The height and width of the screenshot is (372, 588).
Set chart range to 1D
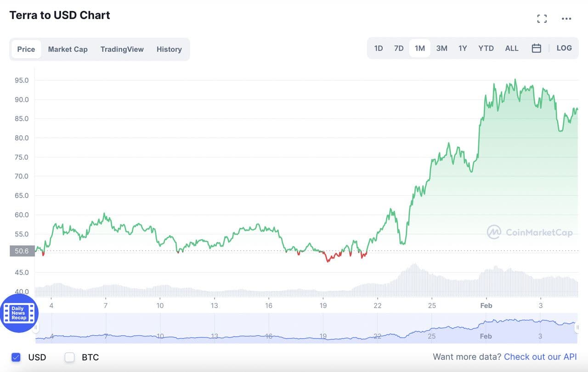point(379,48)
